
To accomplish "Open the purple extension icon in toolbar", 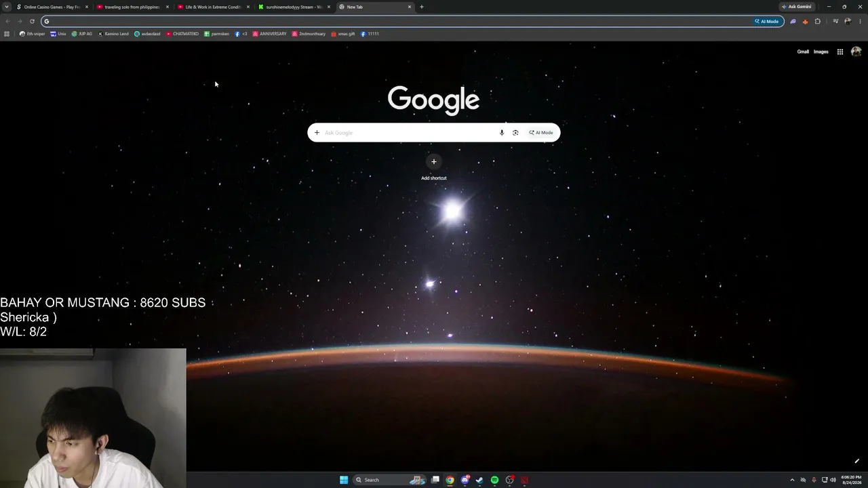I will point(793,21).
